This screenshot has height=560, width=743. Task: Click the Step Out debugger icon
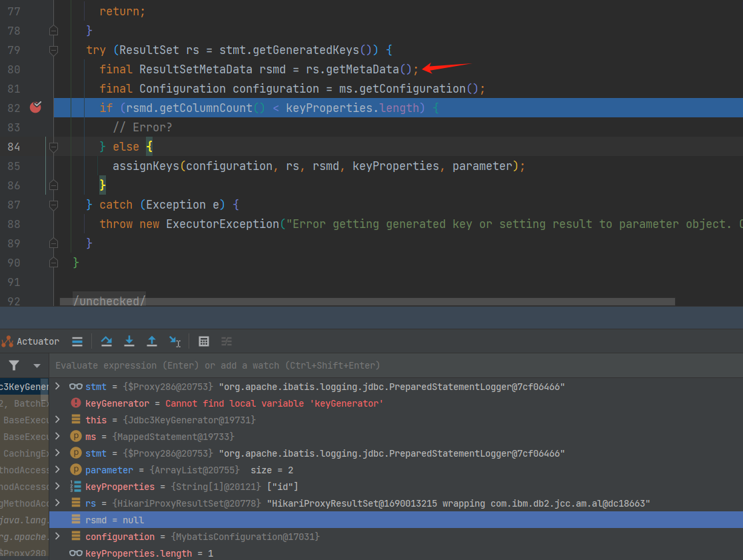coord(152,341)
